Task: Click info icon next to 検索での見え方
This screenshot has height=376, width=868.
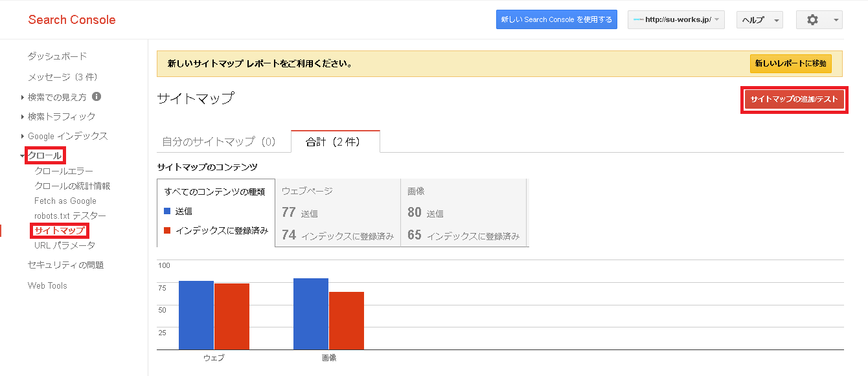Action: point(97,96)
